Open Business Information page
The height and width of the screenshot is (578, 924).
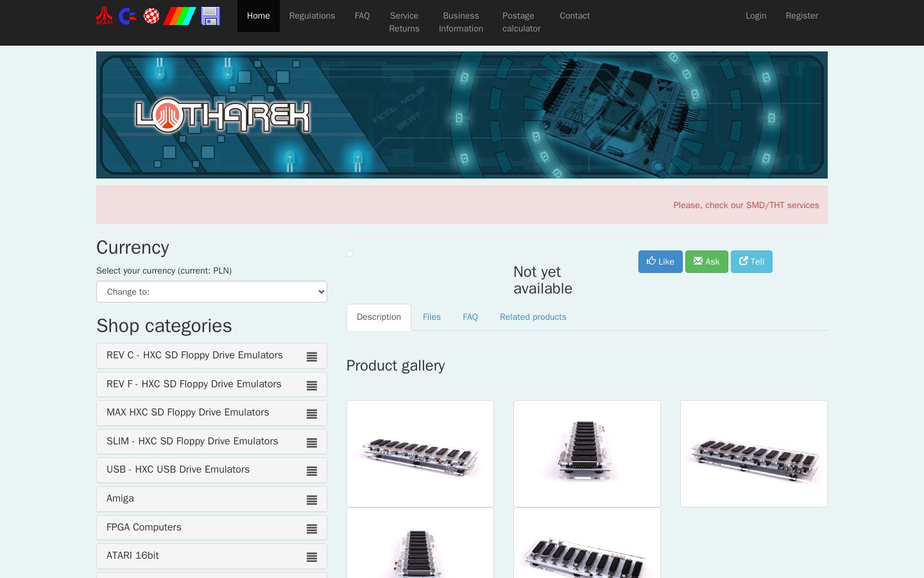coord(461,22)
